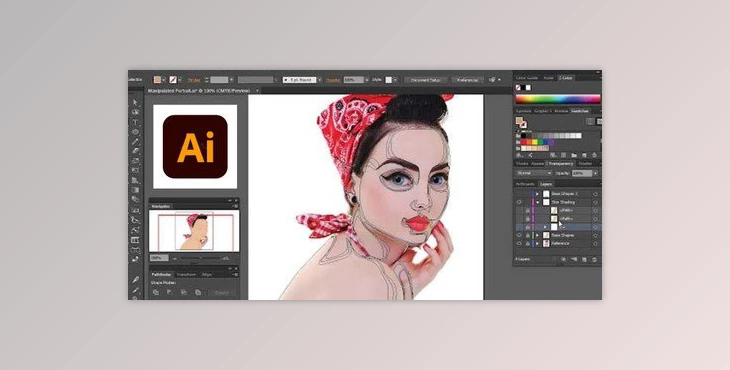Open Pathfinder panel options menu
Viewport: 730px width, 370px height.
236,275
